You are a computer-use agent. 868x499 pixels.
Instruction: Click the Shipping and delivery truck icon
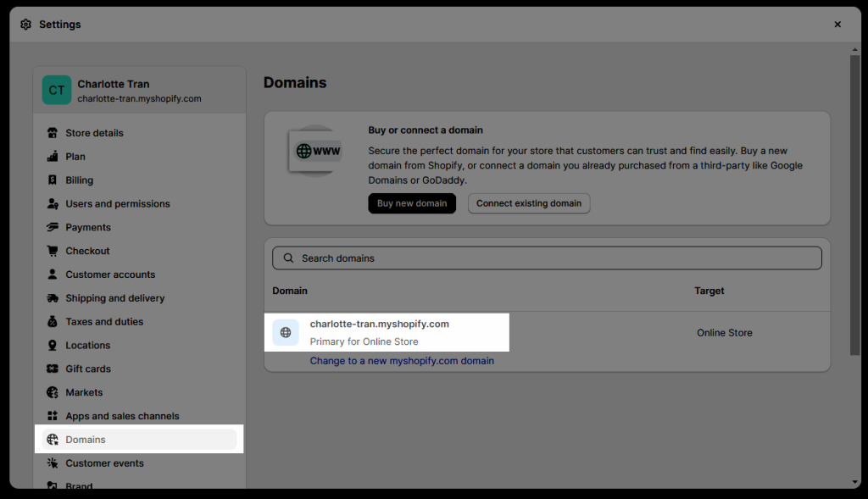pos(53,298)
